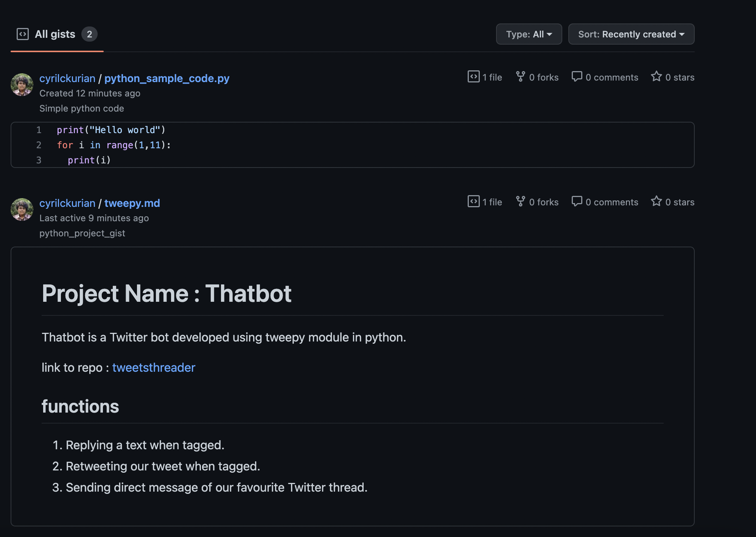The image size is (756, 537).
Task: Click the code icon beside All gists
Action: (23, 34)
